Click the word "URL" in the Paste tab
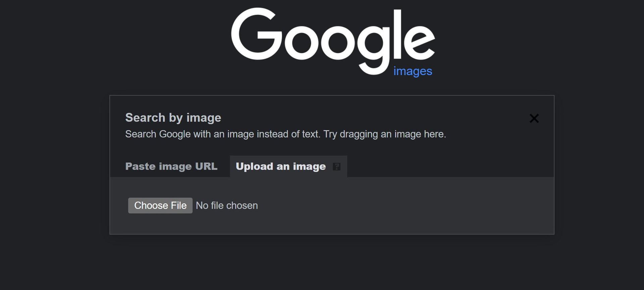The width and height of the screenshot is (644, 290). click(x=206, y=166)
